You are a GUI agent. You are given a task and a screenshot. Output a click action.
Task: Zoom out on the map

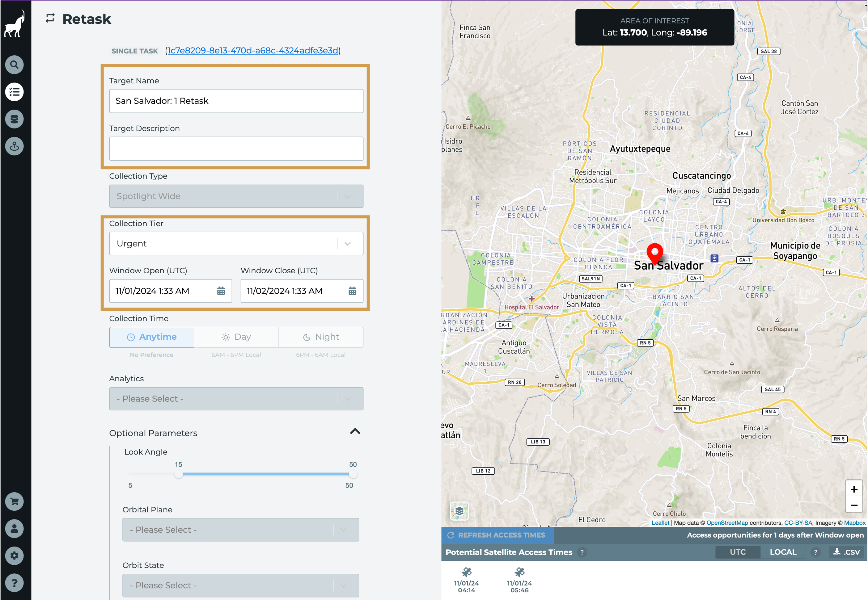[854, 505]
